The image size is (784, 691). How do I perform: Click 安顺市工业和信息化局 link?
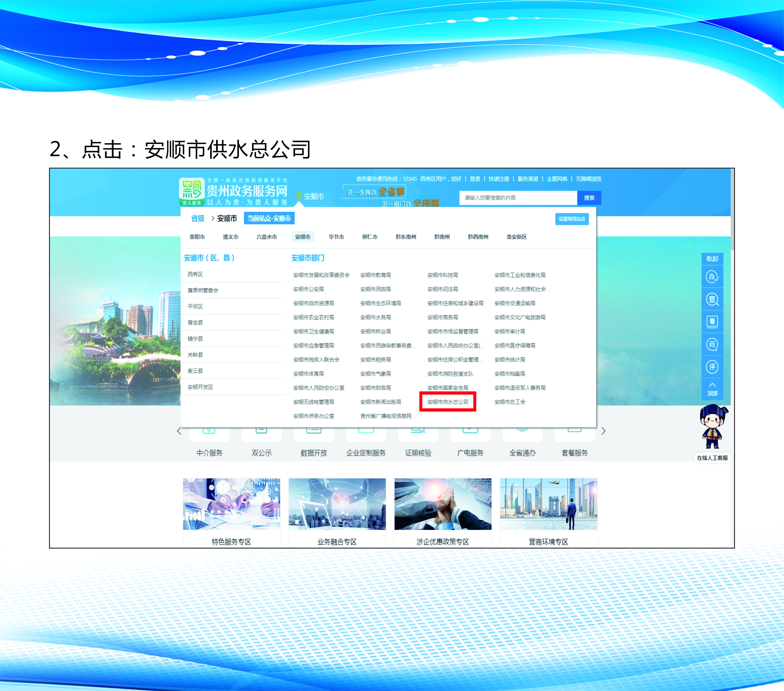point(520,275)
